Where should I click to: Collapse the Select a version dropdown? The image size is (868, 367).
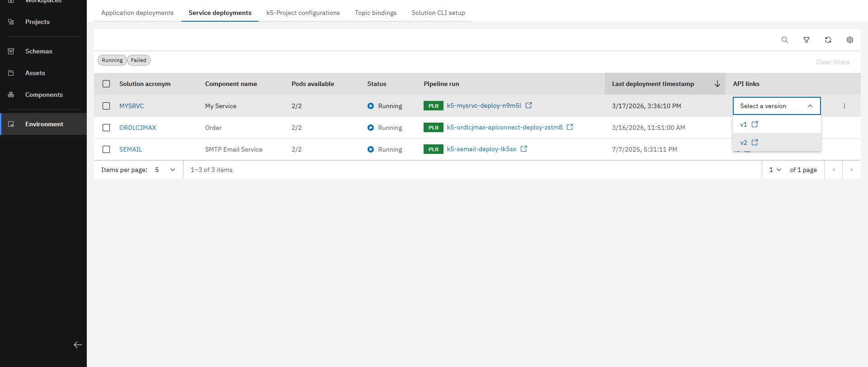810,106
